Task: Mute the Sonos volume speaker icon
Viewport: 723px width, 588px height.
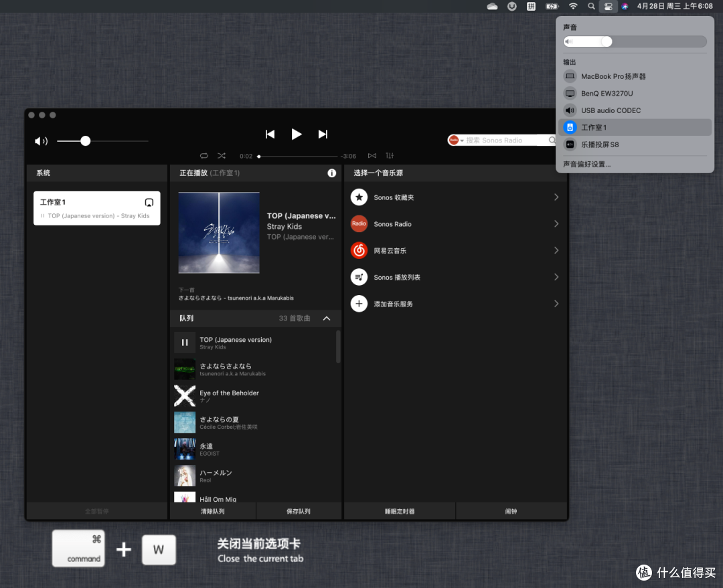Action: 41,141
